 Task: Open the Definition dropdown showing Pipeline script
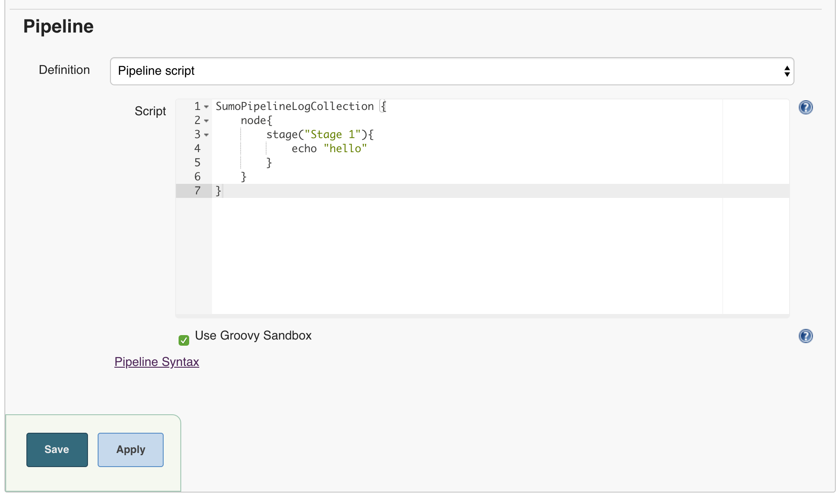point(452,71)
